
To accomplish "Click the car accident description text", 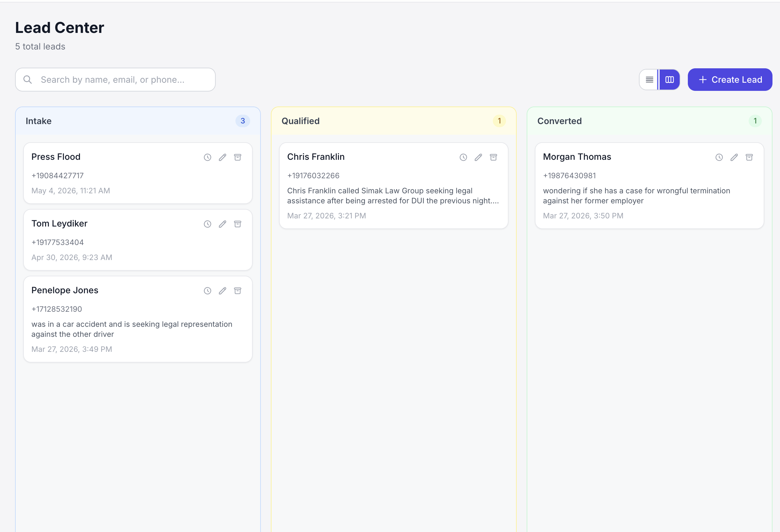I will tap(132, 329).
